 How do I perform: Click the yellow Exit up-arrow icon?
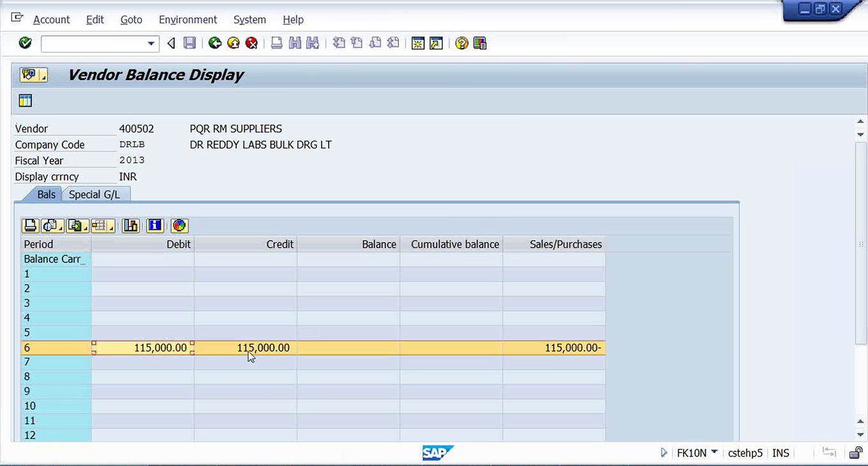(234, 43)
